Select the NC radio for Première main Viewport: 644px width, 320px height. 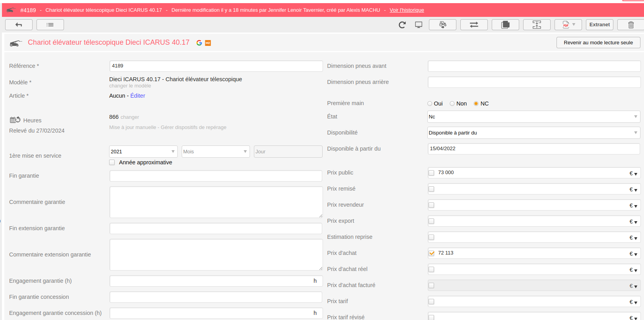476,104
